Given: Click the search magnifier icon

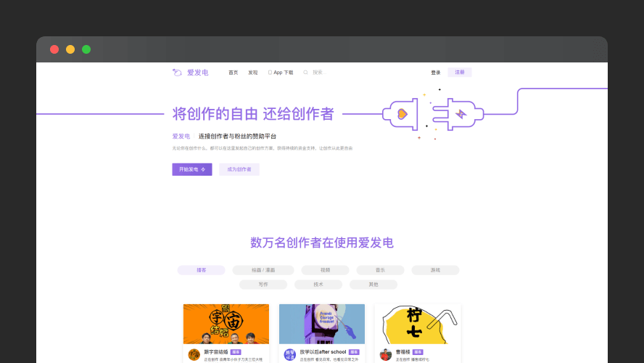Looking at the screenshot, I should [x=305, y=73].
